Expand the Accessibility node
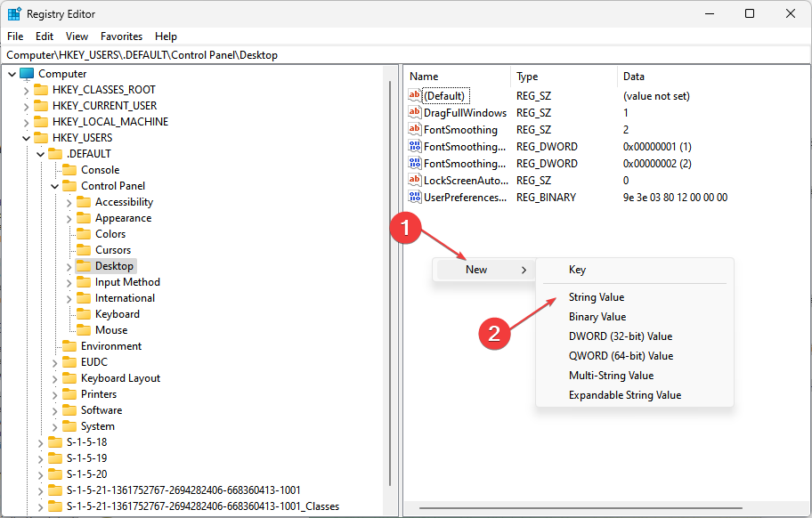 (69, 203)
